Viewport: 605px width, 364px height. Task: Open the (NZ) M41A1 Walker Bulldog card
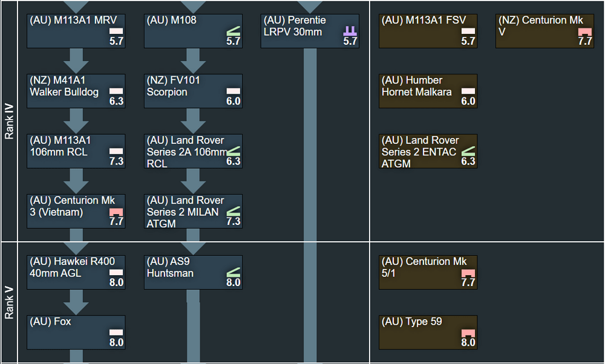coord(76,91)
